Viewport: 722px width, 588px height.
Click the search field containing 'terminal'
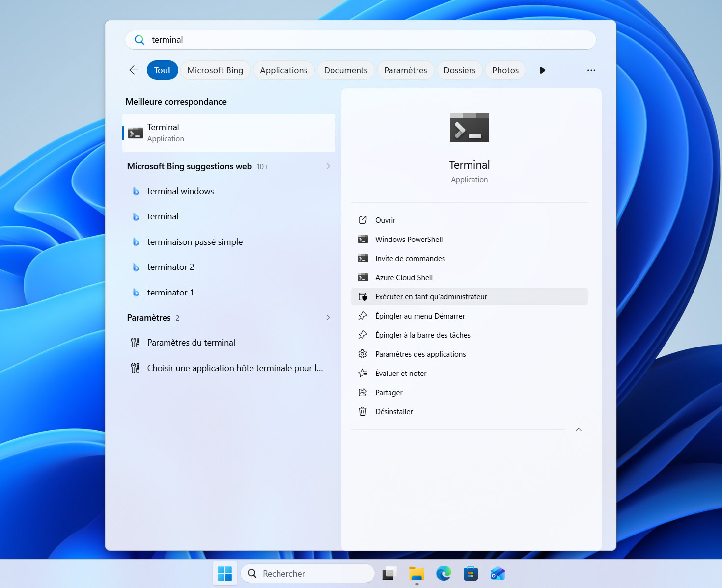click(361, 40)
